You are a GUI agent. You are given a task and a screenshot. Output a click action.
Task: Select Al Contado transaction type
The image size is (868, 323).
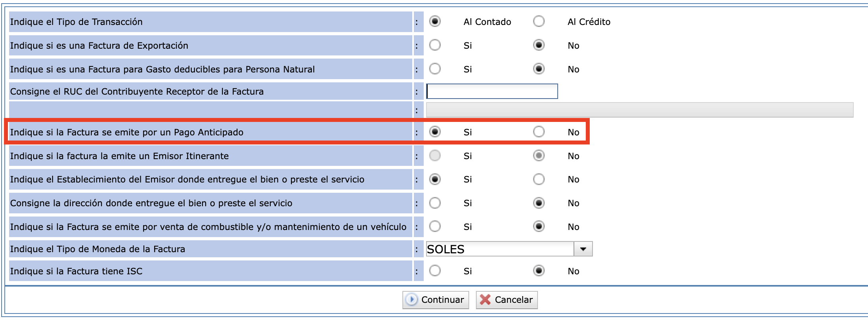tap(435, 21)
